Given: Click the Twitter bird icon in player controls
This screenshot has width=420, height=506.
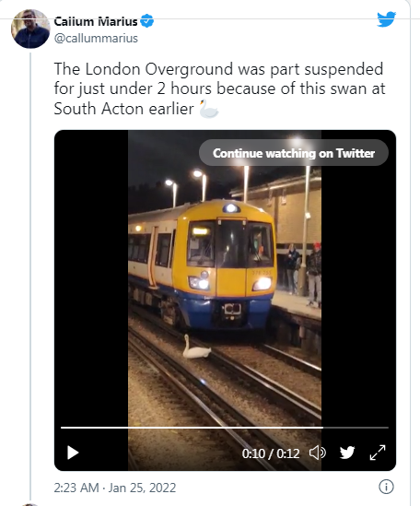Looking at the screenshot, I should (347, 453).
